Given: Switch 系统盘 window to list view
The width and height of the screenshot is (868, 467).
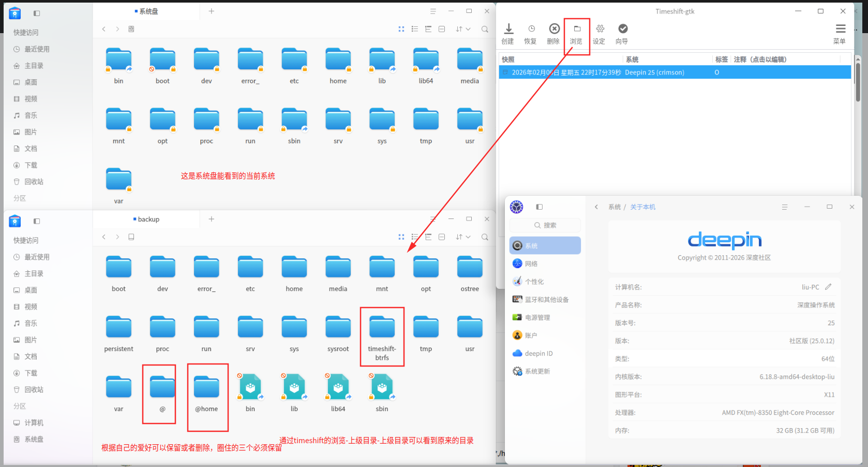Looking at the screenshot, I should [x=415, y=29].
